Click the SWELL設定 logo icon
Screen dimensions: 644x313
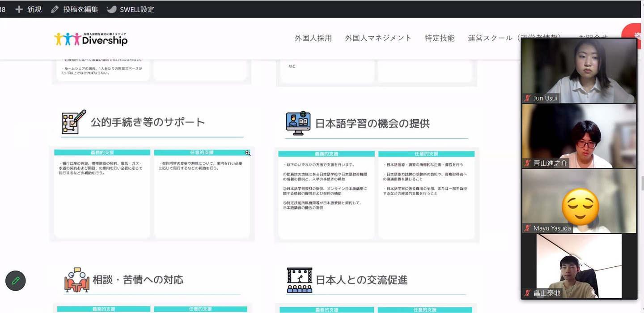pyautogui.click(x=111, y=9)
